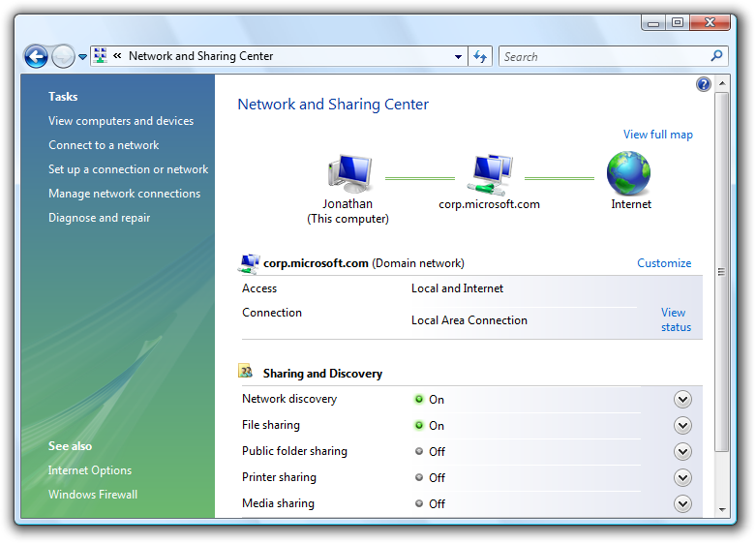Open Set up a connection or network
756x544 pixels.
point(128,169)
